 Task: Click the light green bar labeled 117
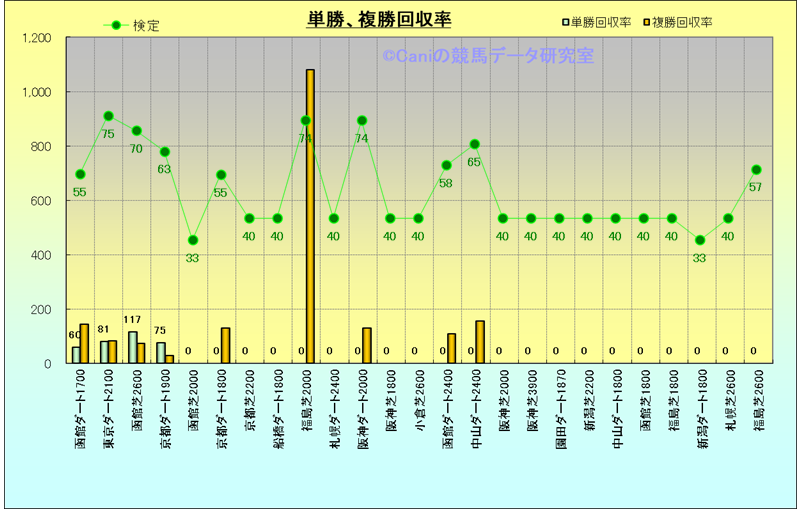click(x=132, y=347)
